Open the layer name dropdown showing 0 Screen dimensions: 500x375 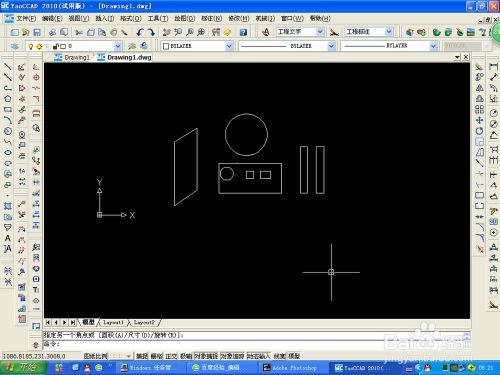click(73, 46)
